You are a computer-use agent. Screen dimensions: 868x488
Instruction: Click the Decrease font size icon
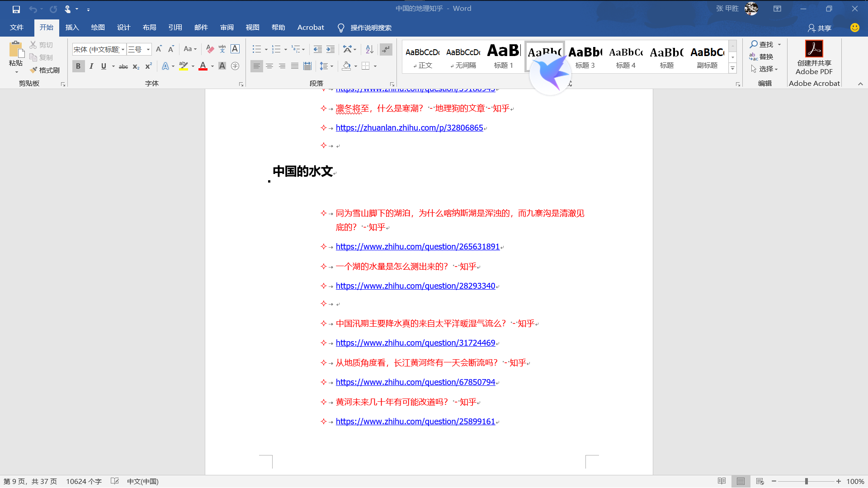pos(171,49)
